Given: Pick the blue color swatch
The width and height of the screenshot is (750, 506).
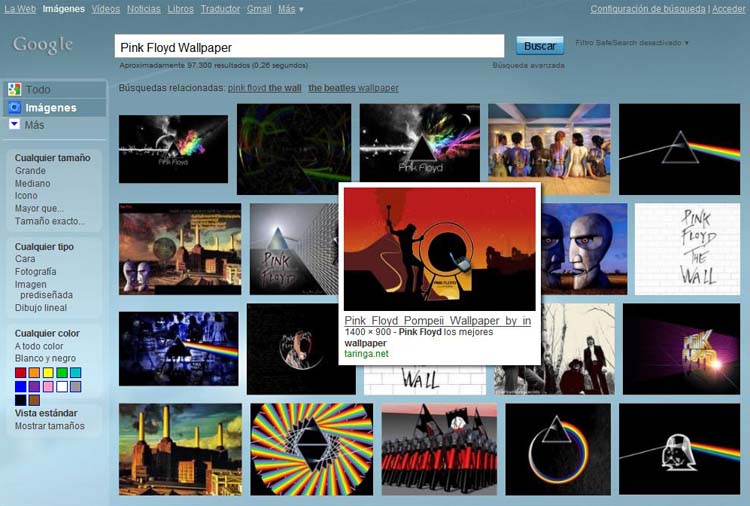Looking at the screenshot, I should (21, 386).
